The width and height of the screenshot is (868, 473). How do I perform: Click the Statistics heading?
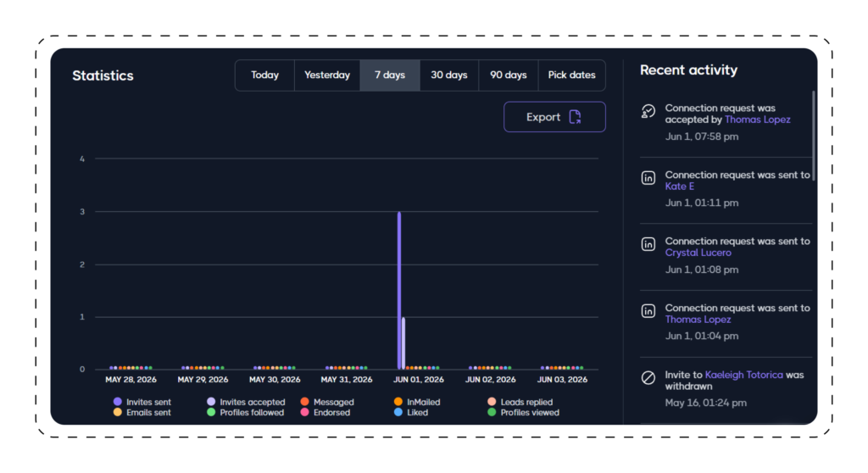coord(103,76)
